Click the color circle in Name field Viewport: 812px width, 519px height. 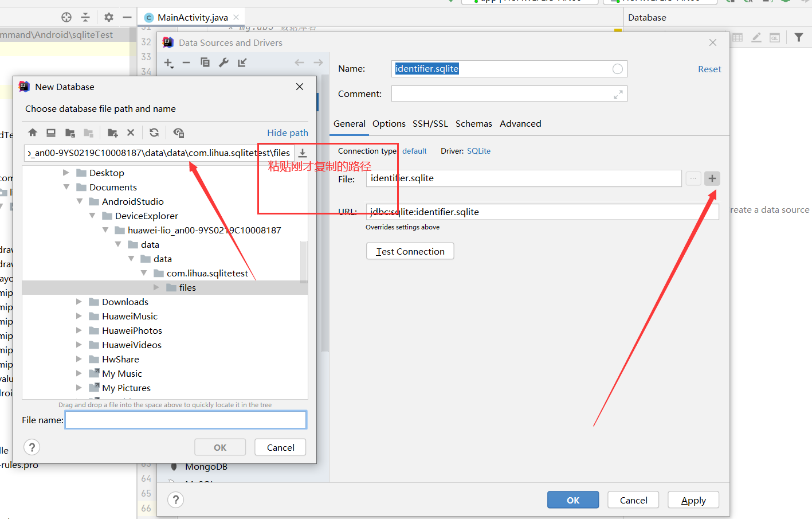618,69
